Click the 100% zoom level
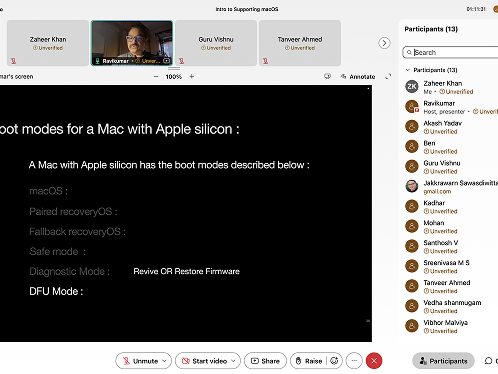The width and height of the screenshot is (498, 374). pos(174,77)
